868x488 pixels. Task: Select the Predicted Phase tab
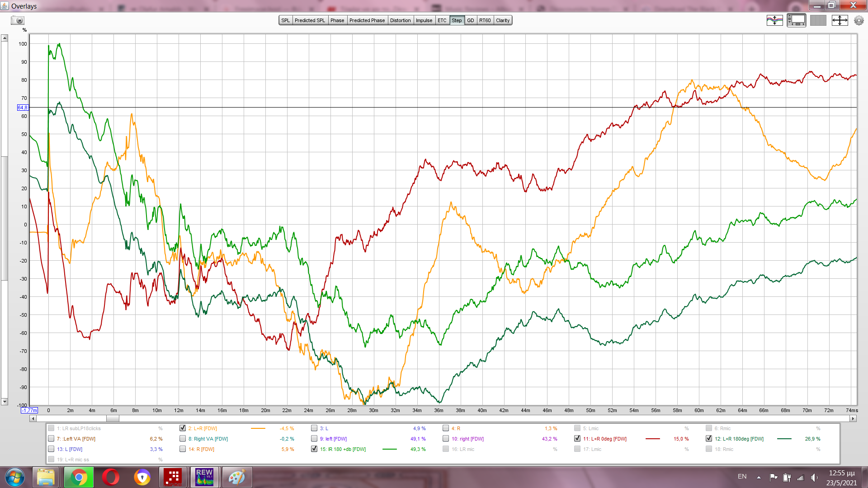tap(367, 20)
